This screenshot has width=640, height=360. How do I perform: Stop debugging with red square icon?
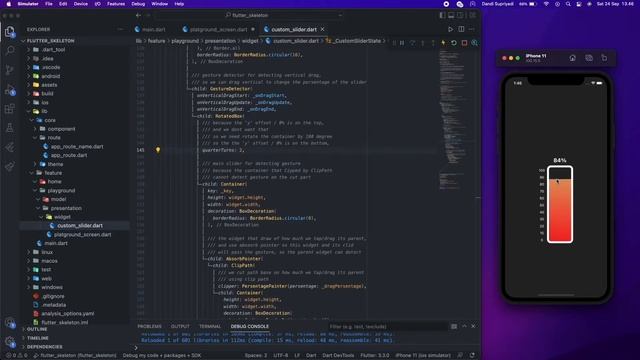[464, 42]
